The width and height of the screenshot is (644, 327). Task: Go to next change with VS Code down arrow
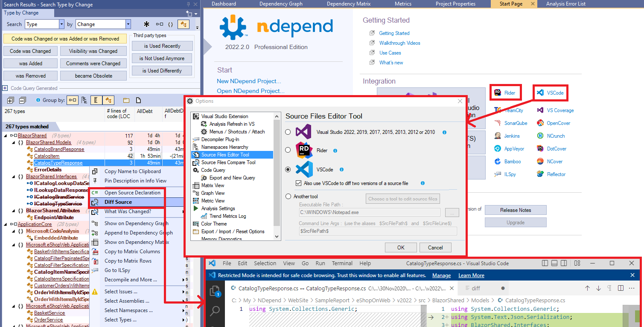(x=598, y=288)
